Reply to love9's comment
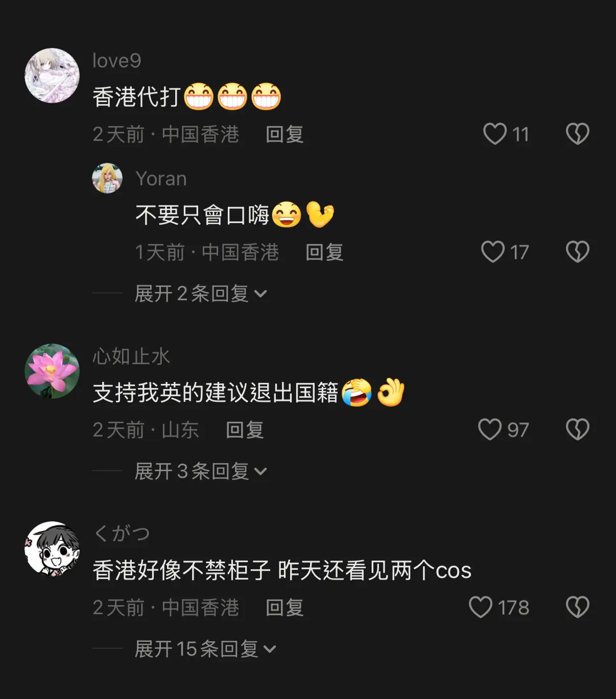 coord(285,135)
